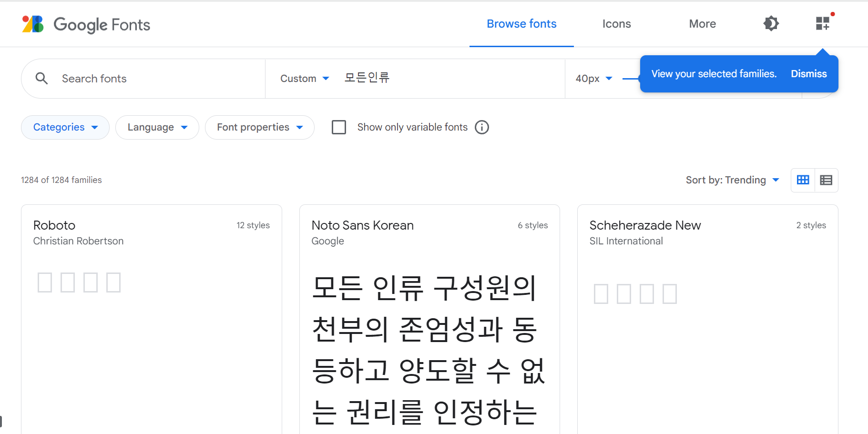
Task: Click the Google Fonts logo
Action: (x=86, y=24)
